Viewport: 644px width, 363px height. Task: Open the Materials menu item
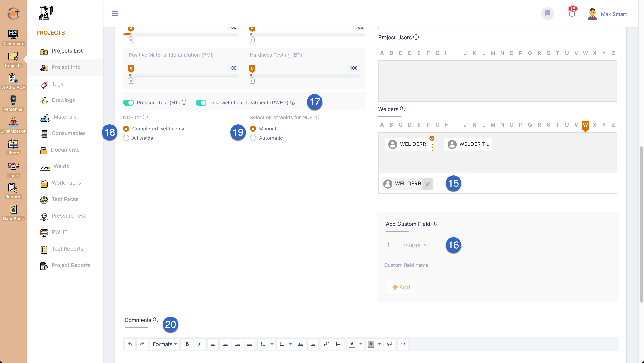click(65, 117)
